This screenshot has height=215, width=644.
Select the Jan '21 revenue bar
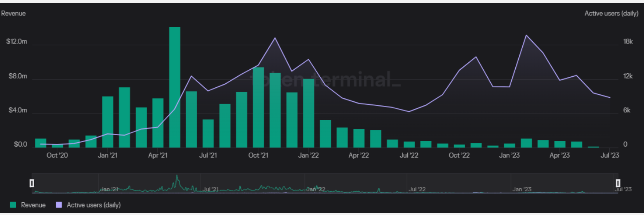108,122
